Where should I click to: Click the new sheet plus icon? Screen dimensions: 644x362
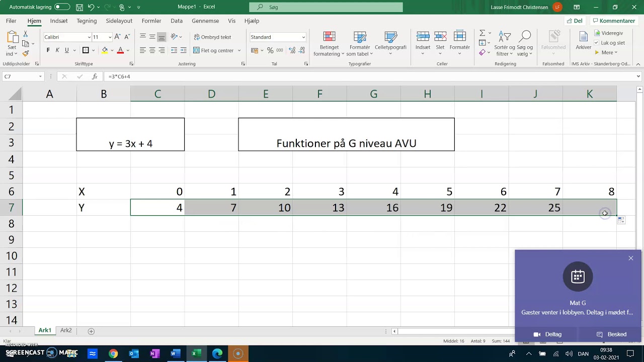pyautogui.click(x=91, y=331)
